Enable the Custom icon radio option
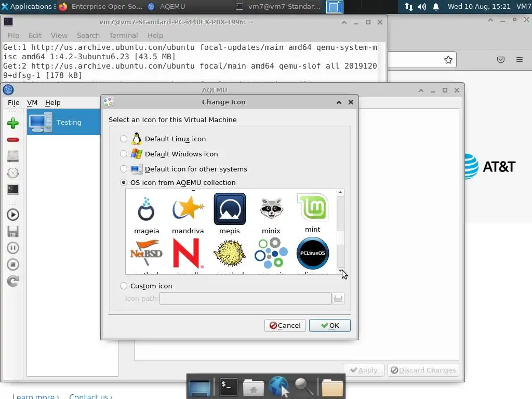Image resolution: width=532 pixels, height=399 pixels. (124, 286)
